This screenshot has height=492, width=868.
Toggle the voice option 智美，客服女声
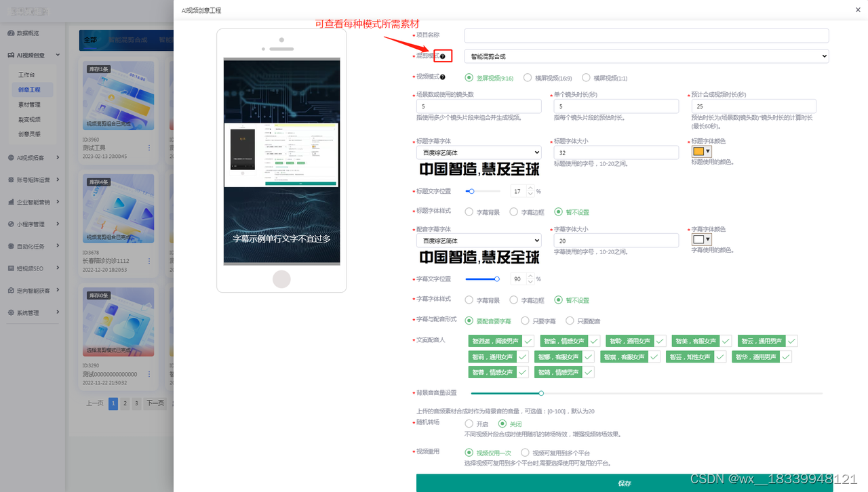pyautogui.click(x=701, y=341)
